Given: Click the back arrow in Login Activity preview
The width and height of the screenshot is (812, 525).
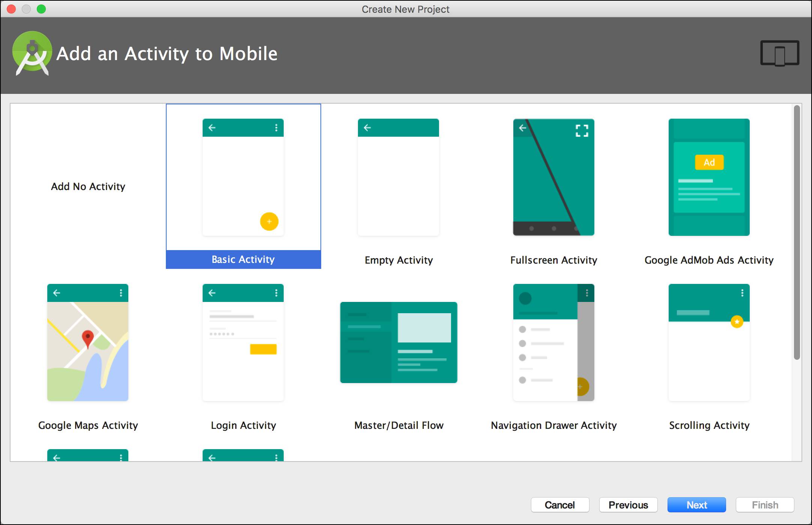Looking at the screenshot, I should pos(212,293).
